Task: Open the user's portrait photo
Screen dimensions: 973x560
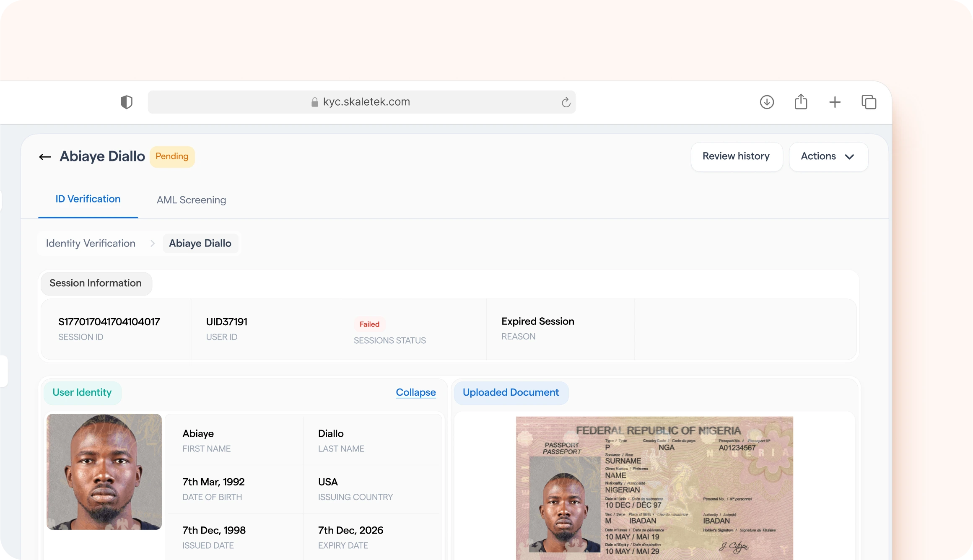Action: (104, 472)
